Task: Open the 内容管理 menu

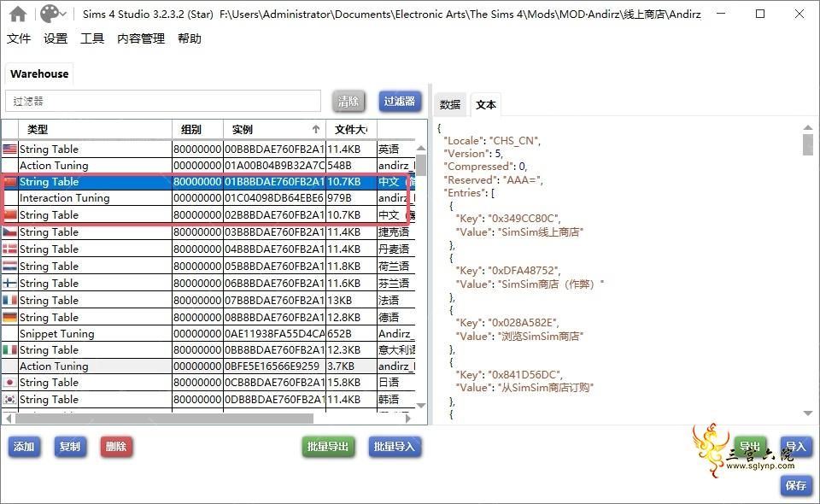Action: point(141,38)
